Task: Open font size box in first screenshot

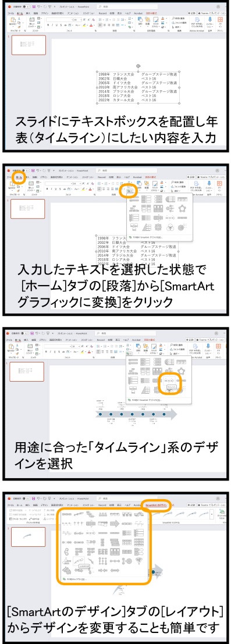Action: [78, 20]
